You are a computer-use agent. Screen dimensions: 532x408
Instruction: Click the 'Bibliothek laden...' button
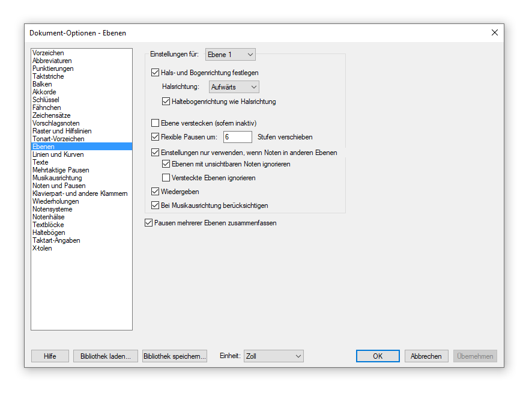click(106, 356)
